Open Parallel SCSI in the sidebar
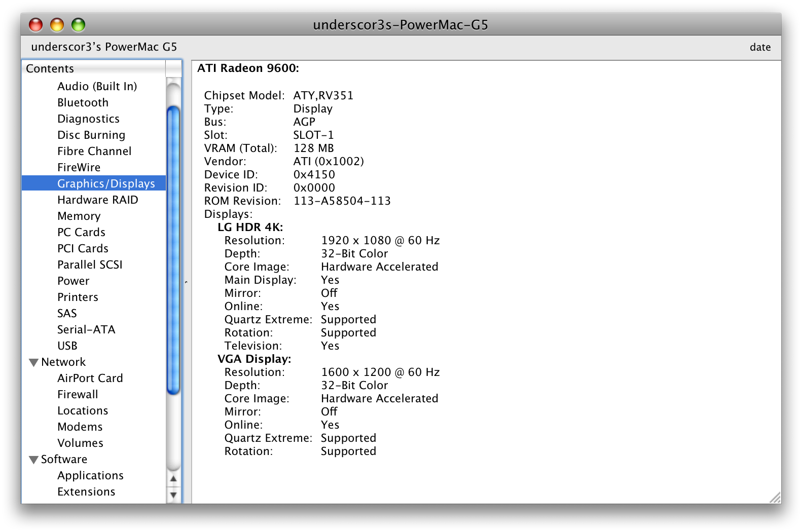802x532 pixels. [x=90, y=264]
